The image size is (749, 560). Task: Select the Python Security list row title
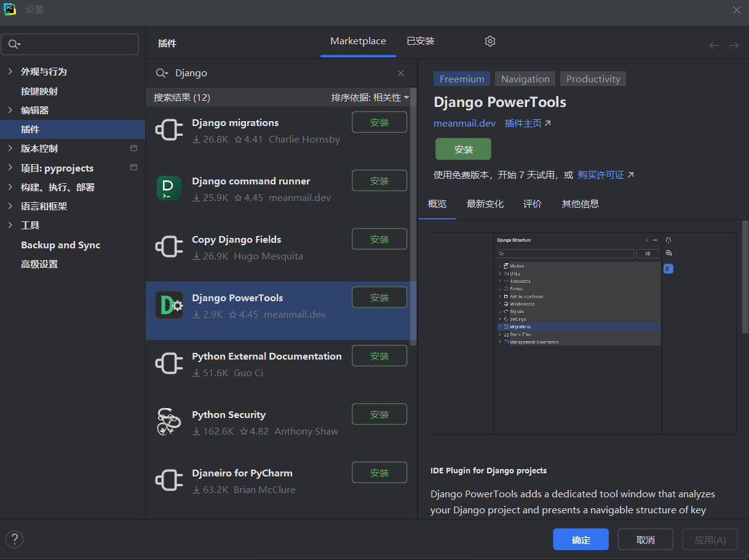pos(229,415)
